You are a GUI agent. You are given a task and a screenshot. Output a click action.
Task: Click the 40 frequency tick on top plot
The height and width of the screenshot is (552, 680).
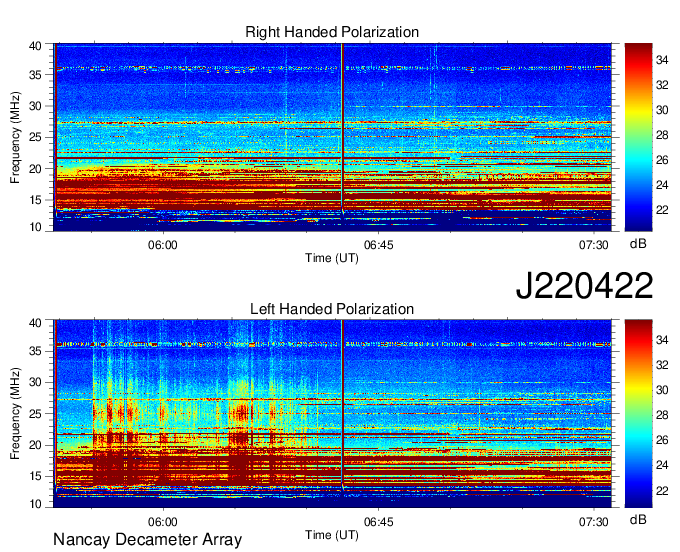pos(35,46)
